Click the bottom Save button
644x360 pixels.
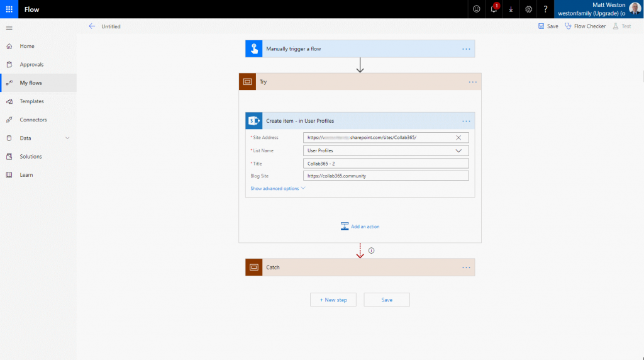click(x=387, y=300)
